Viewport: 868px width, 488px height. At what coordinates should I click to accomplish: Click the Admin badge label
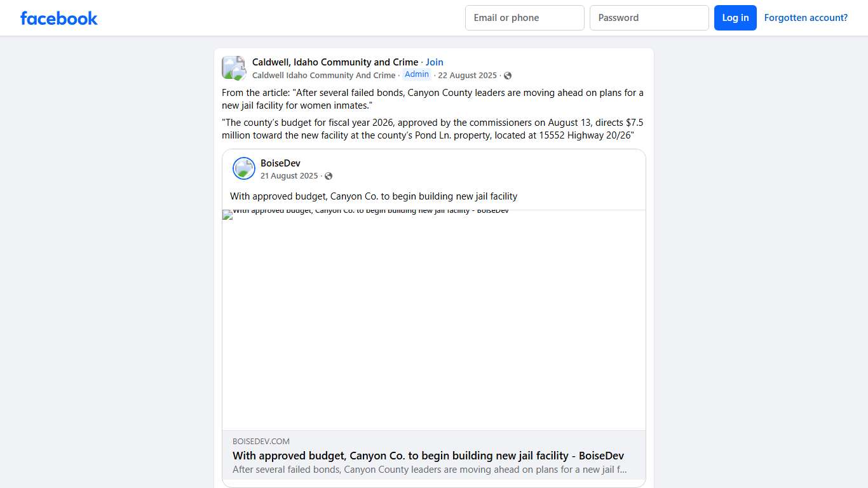pyautogui.click(x=416, y=74)
